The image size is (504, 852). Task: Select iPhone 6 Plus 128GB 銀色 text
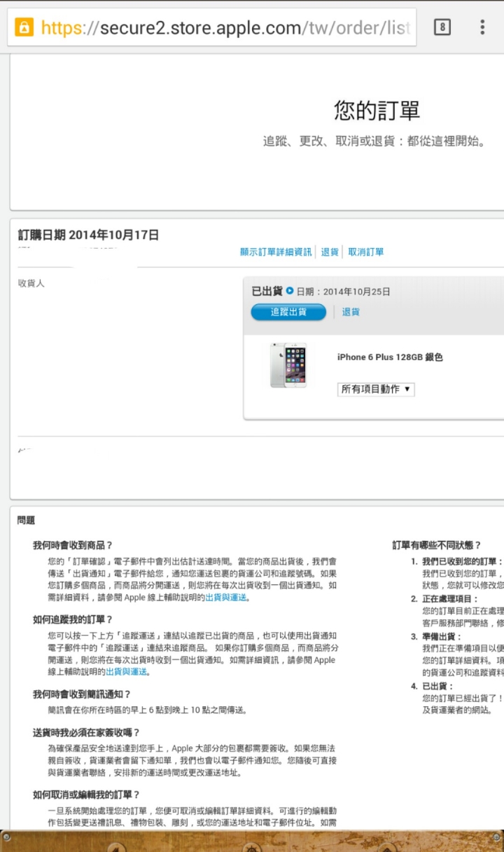pyautogui.click(x=390, y=357)
